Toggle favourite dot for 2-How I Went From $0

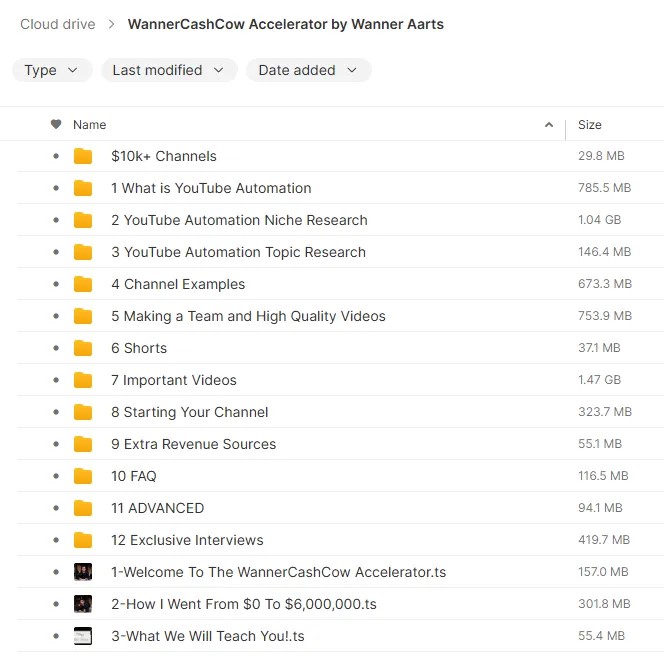(56, 604)
